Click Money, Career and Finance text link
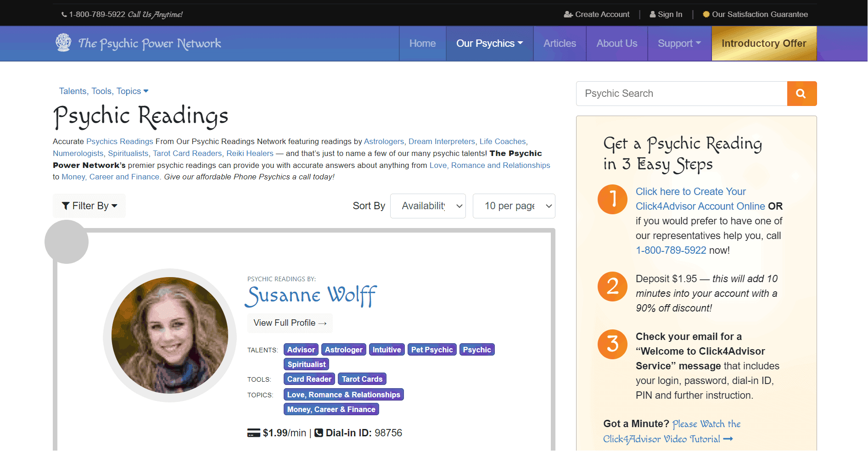 pyautogui.click(x=111, y=177)
